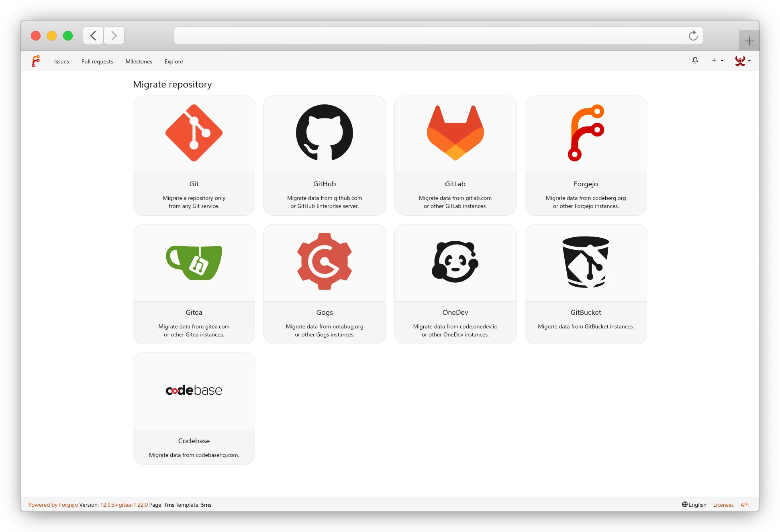
Task: Go to Pull requests
Action: tap(97, 61)
